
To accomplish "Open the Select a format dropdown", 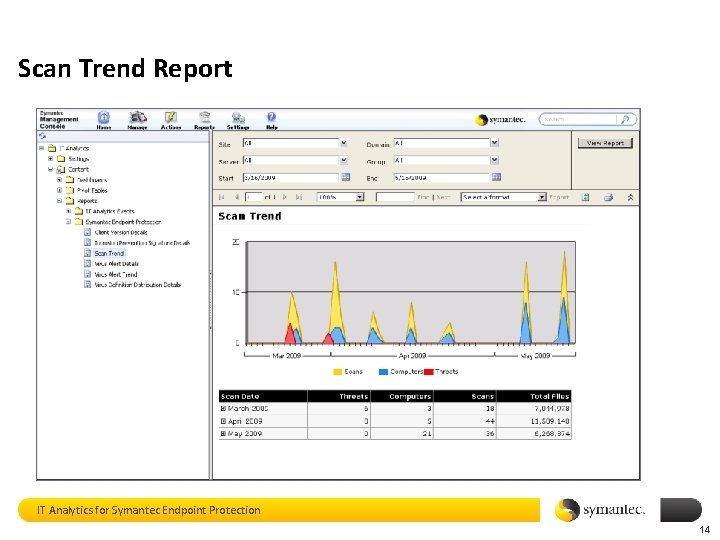I will pyautogui.click(x=542, y=197).
